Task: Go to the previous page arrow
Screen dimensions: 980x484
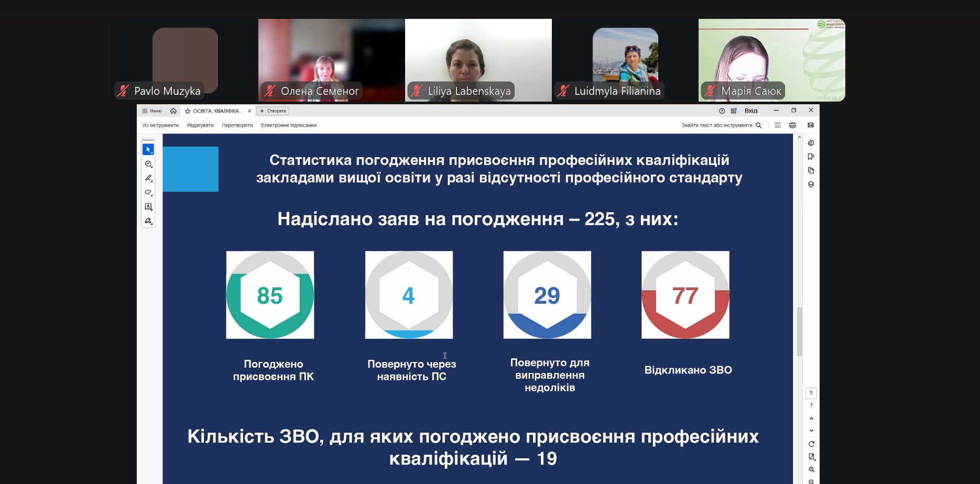Action: [811, 419]
